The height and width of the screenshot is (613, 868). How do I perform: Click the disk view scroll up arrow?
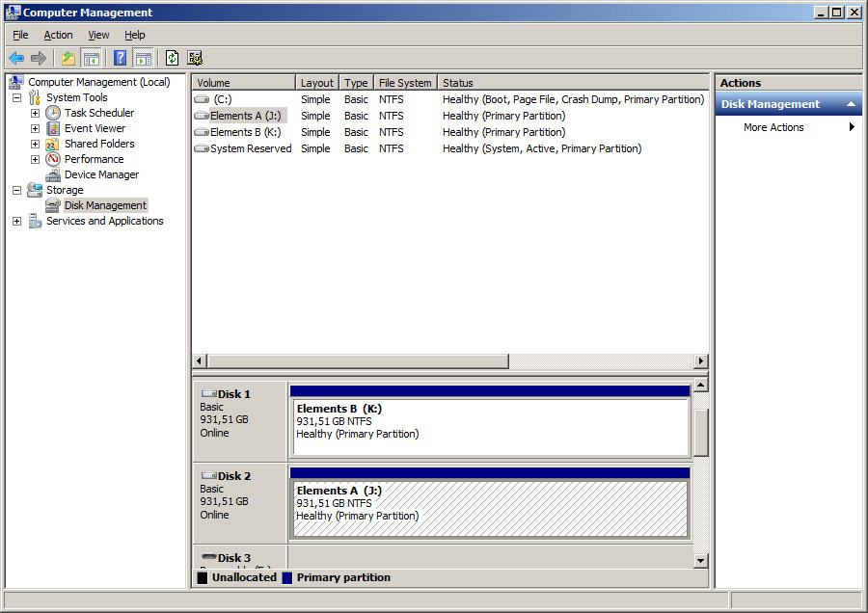point(701,386)
